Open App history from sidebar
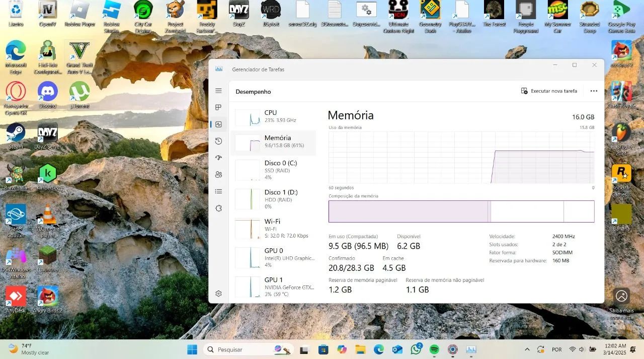Viewport: 644px width, 359px height. click(218, 141)
